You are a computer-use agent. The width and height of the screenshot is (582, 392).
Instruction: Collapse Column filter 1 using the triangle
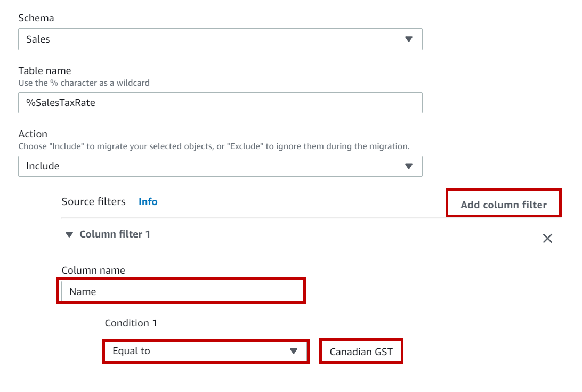[69, 235]
